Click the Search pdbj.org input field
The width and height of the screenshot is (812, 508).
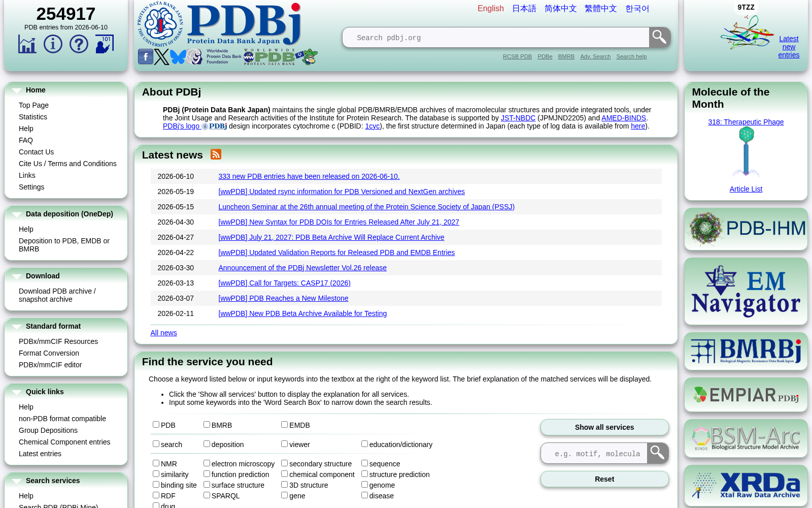(x=496, y=37)
